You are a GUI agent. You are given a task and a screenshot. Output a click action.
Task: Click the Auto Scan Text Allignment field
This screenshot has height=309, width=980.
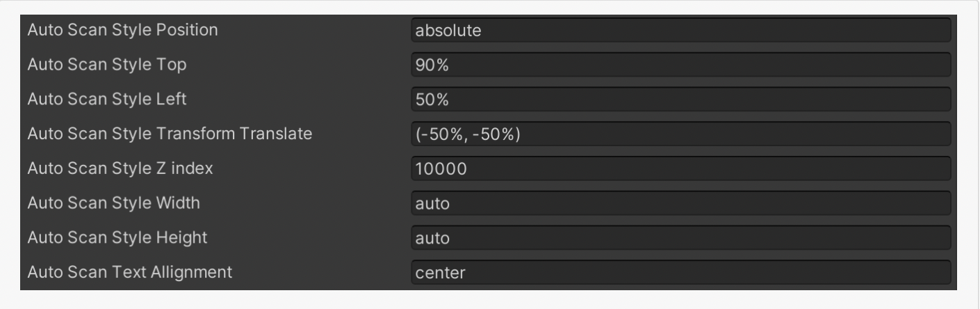pos(680,272)
